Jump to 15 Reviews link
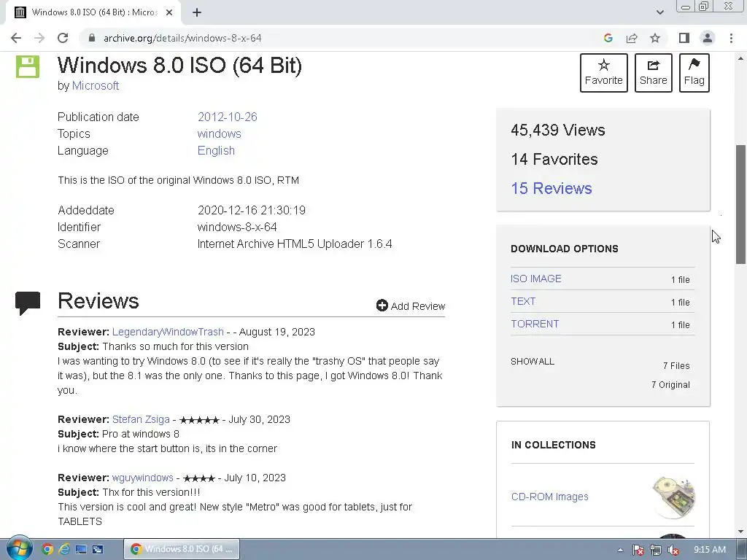The height and width of the screenshot is (560, 747). pos(551,189)
